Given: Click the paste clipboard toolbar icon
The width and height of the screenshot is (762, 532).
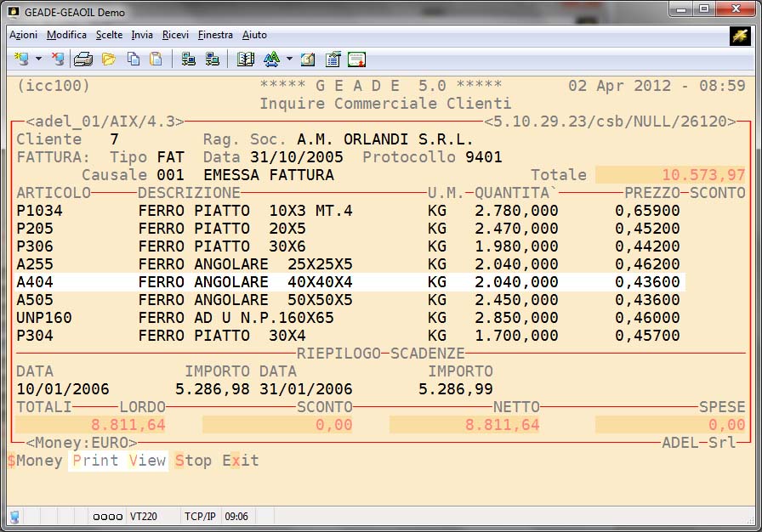Looking at the screenshot, I should 156,59.
